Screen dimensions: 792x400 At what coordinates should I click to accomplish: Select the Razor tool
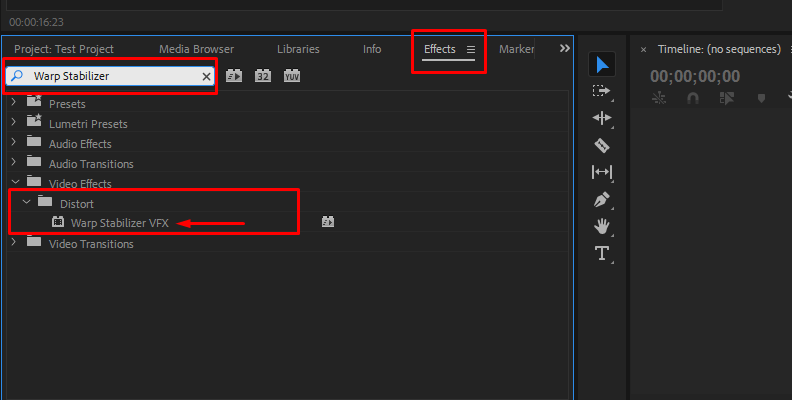[x=602, y=145]
